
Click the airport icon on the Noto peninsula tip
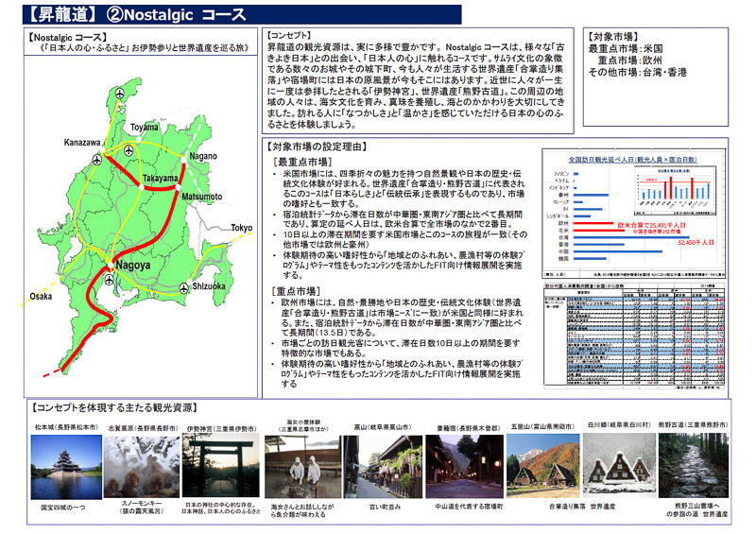point(120,93)
